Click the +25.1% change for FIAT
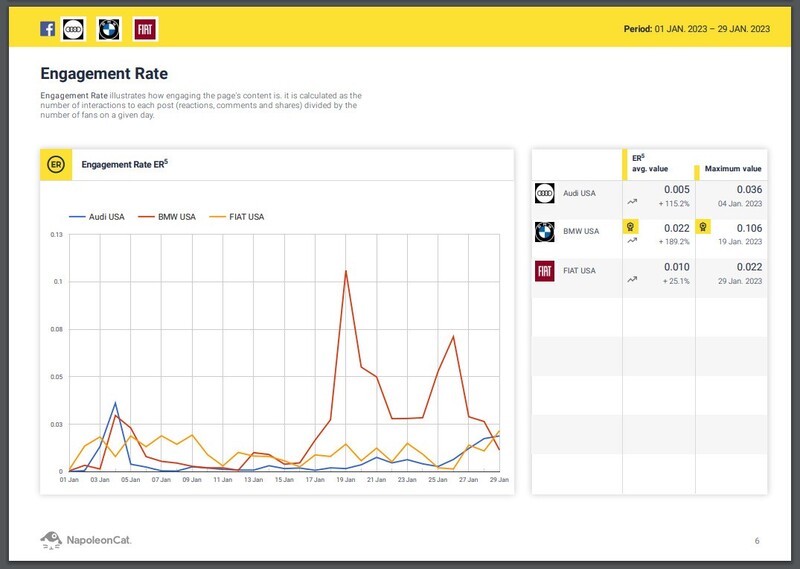800x569 pixels. [x=676, y=281]
